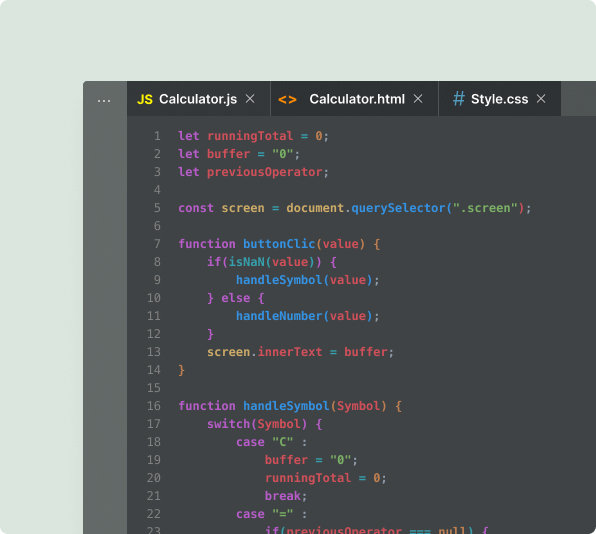
Task: Switch to the Calculator.js tab
Action: (198, 99)
